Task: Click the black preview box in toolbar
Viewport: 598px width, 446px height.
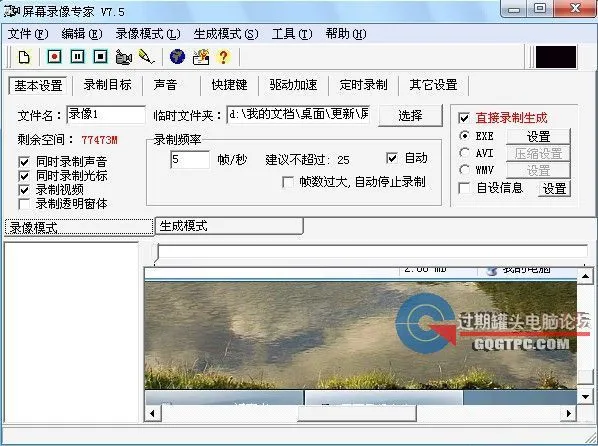Action: tap(556, 57)
